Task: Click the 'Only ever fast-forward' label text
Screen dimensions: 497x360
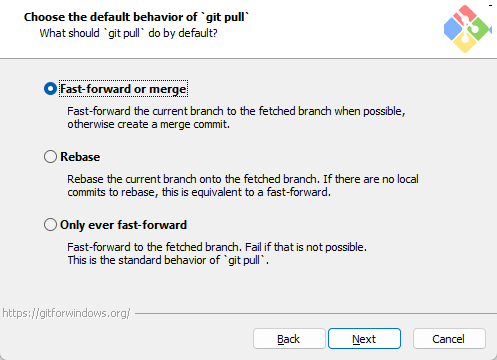Action: point(123,225)
